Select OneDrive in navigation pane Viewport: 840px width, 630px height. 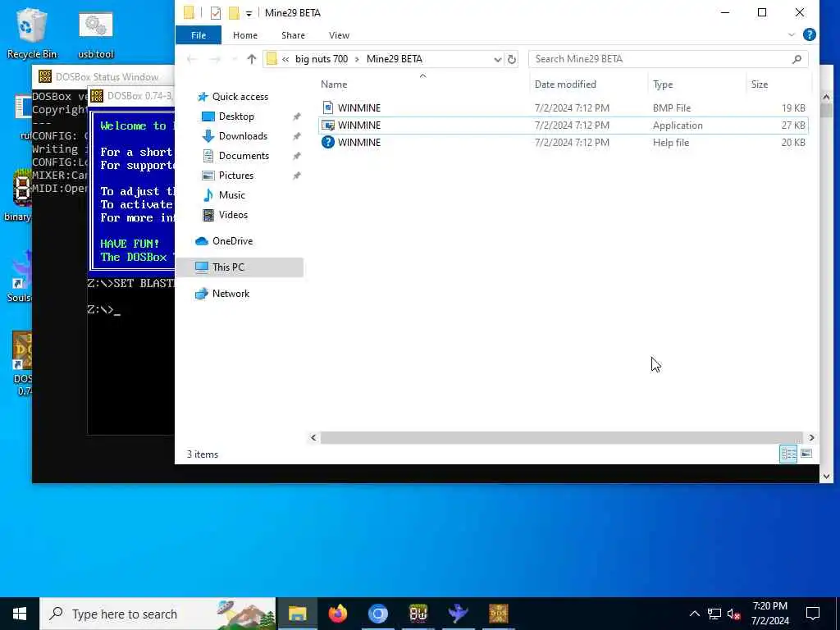tap(232, 241)
